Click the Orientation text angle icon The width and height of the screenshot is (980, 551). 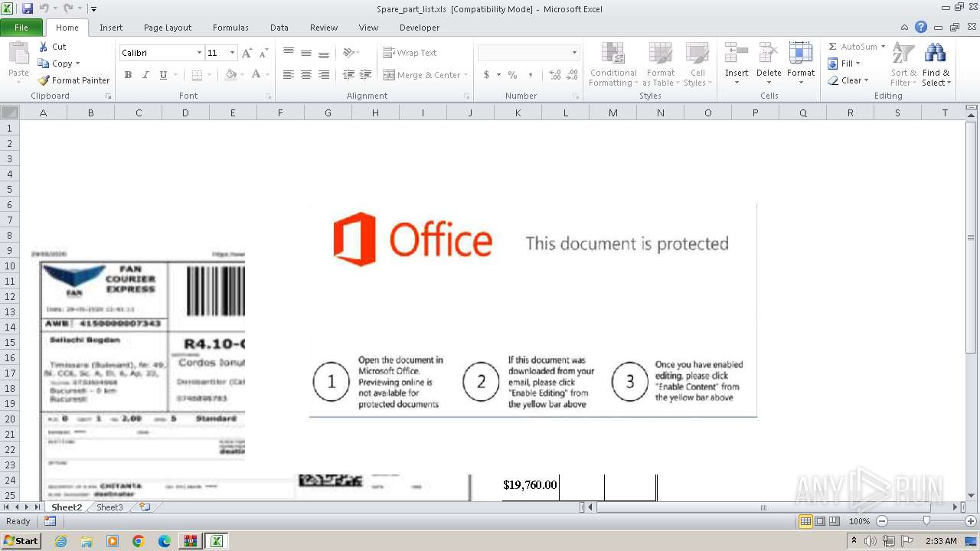(348, 53)
